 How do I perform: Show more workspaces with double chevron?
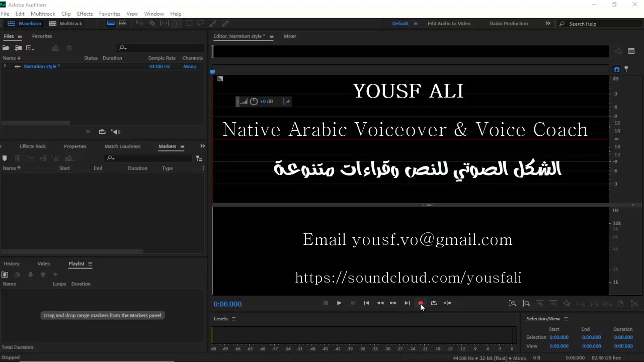point(548,24)
